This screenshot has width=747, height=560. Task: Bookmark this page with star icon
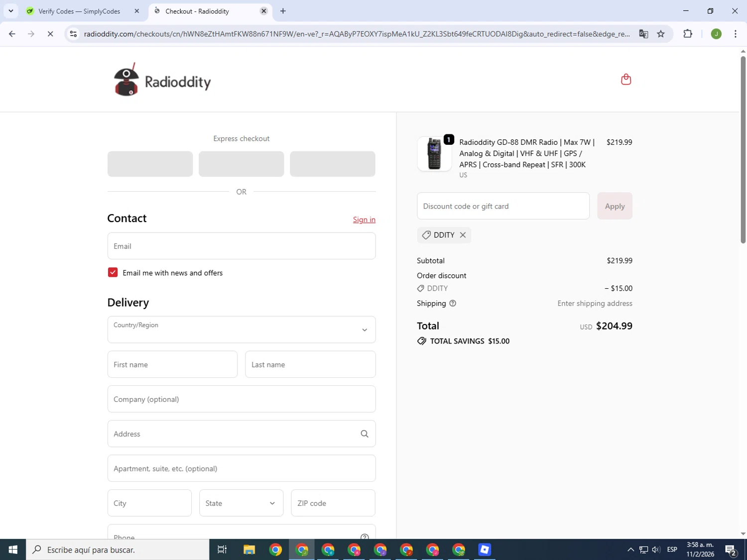click(661, 34)
